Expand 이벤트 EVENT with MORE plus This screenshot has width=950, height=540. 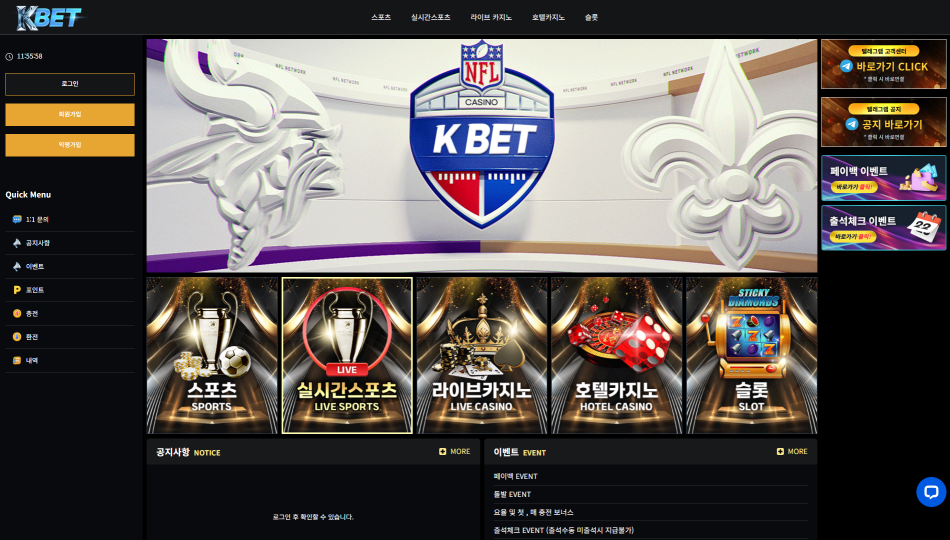click(x=792, y=452)
